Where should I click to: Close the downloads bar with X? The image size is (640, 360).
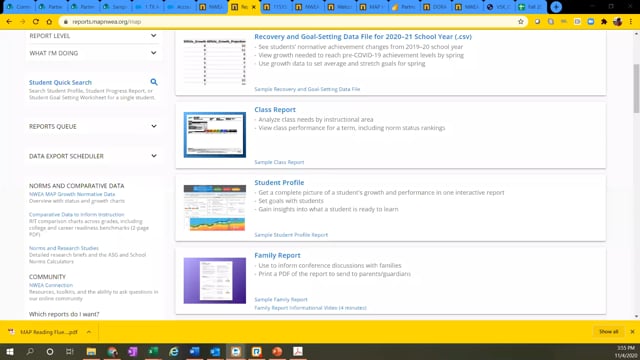tap(632, 332)
